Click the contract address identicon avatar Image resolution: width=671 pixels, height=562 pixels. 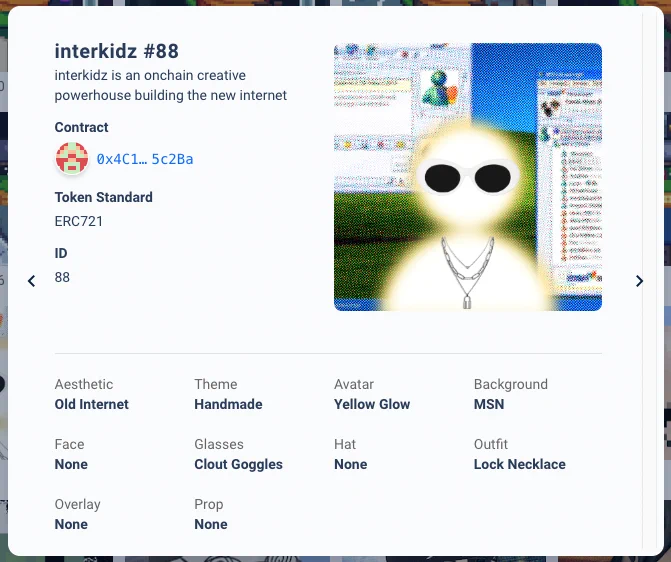pos(72,159)
